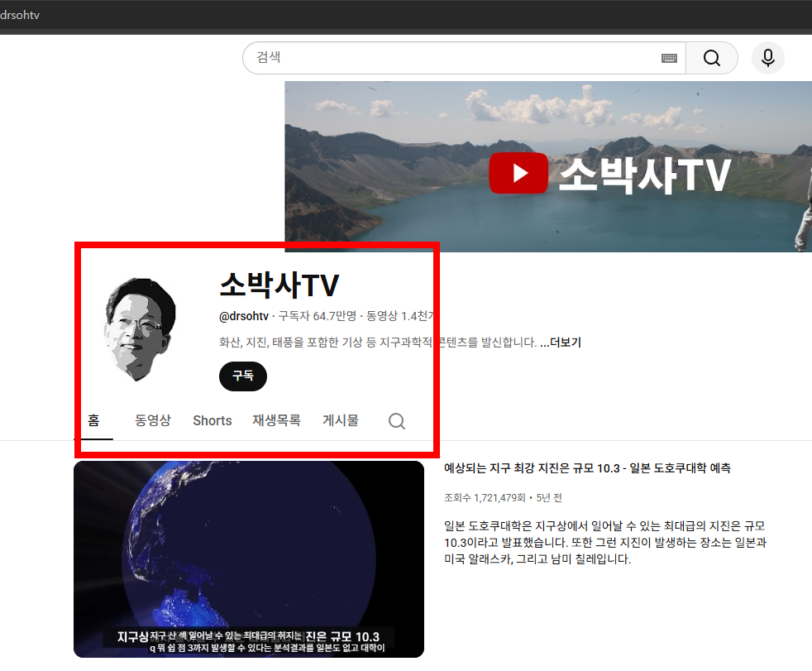Stay on the 홈 tab
Screen dimensions: 812x671
pyautogui.click(x=93, y=420)
